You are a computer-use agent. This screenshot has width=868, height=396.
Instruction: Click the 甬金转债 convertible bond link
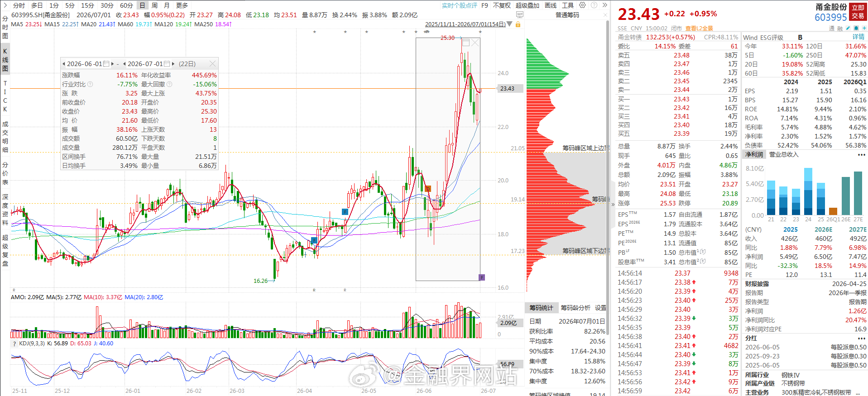pyautogui.click(x=630, y=37)
